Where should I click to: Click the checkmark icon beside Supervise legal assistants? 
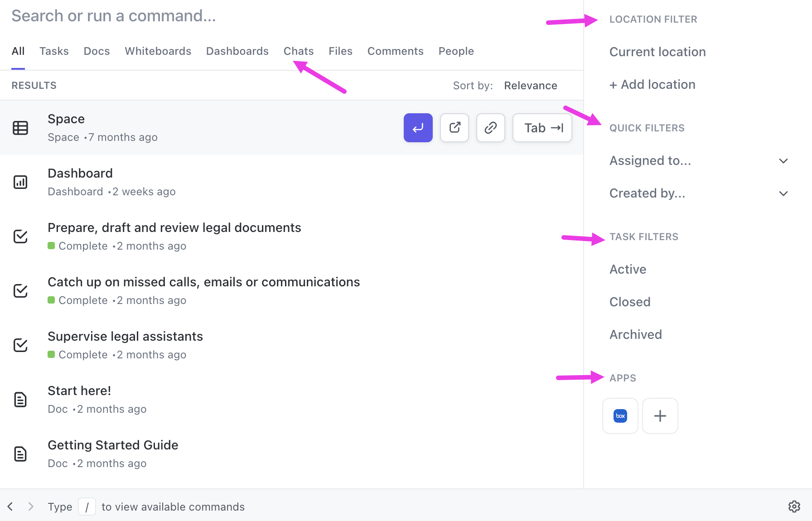[20, 345]
